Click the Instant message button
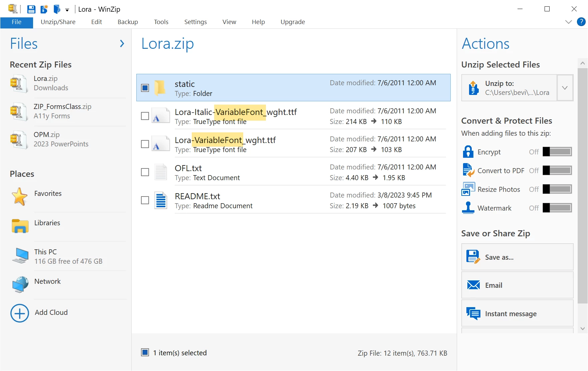Image resolution: width=588 pixels, height=371 pixels. pos(518,313)
